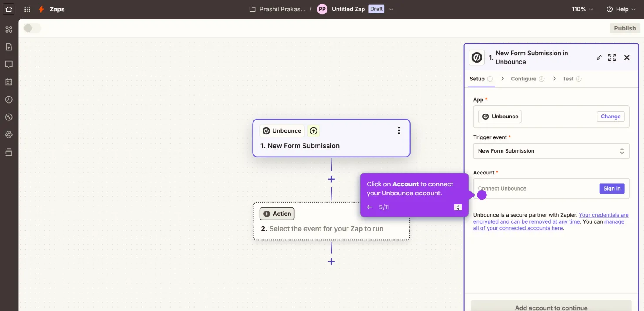Open the apps grid launcher
Image resolution: width=644 pixels, height=311 pixels.
coord(27,9)
